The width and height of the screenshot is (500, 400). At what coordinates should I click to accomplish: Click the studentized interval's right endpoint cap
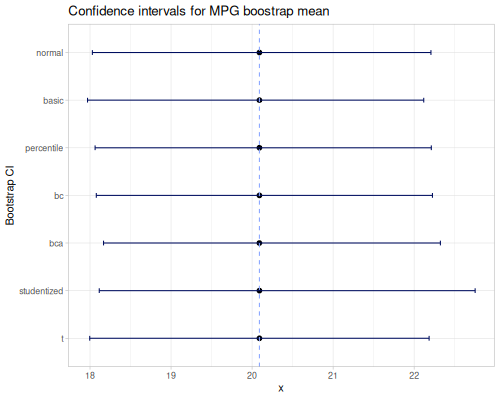475,291
